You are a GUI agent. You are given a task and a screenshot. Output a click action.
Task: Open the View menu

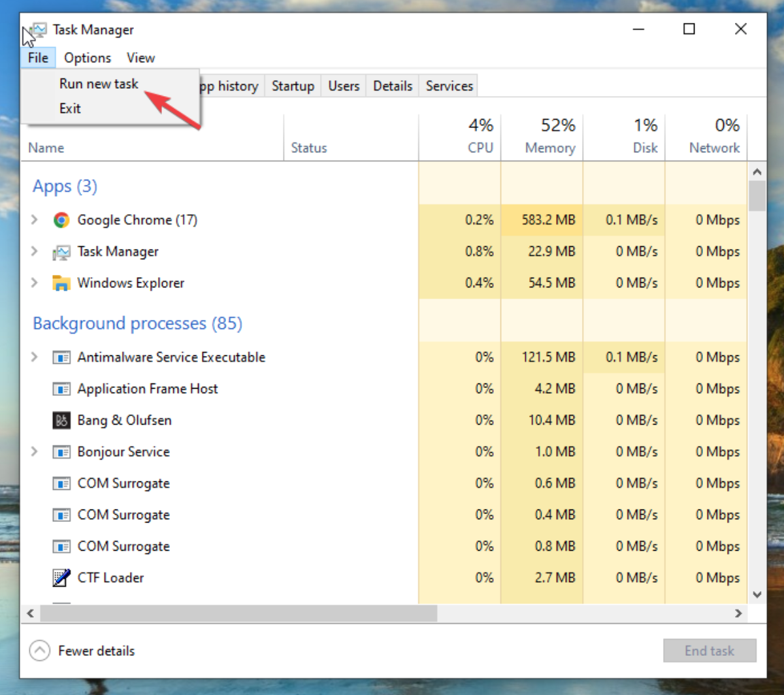[x=140, y=57]
